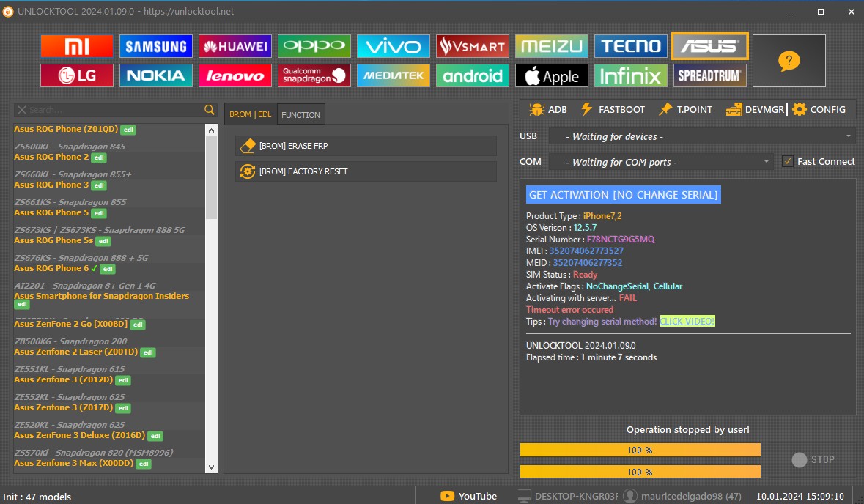
Task: Open the Qualcomm Snapdragon section
Action: coord(314,75)
